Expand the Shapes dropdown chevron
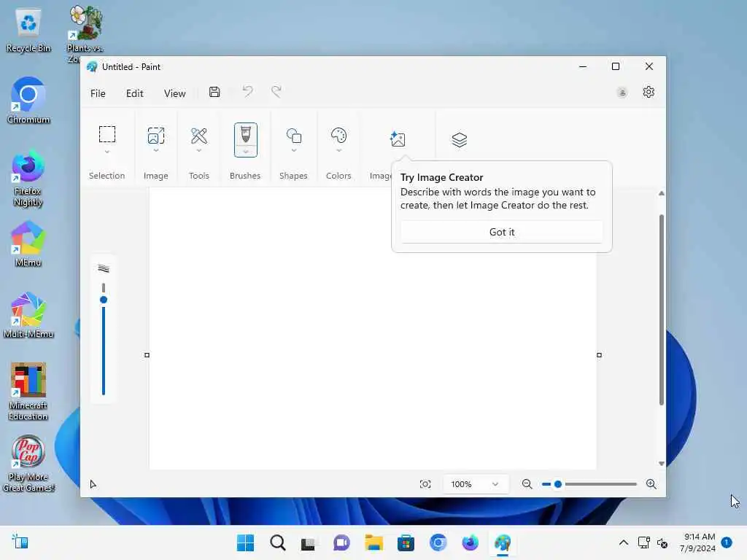Screen dimensions: 747x560 click(294, 150)
